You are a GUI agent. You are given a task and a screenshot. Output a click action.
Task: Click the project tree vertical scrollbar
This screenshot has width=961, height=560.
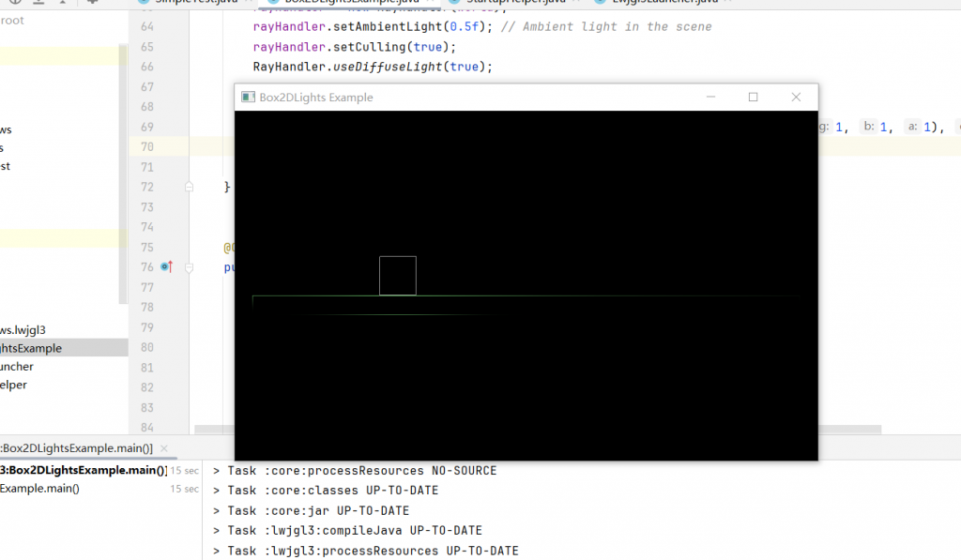[x=122, y=188]
